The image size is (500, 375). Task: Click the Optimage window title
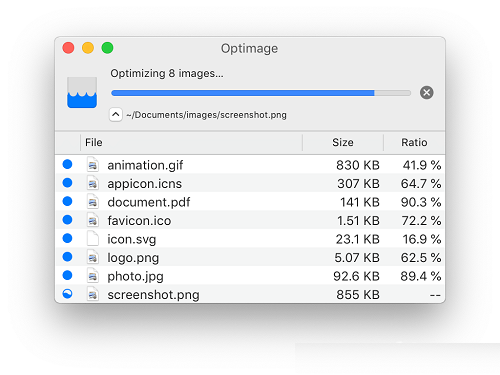249,49
